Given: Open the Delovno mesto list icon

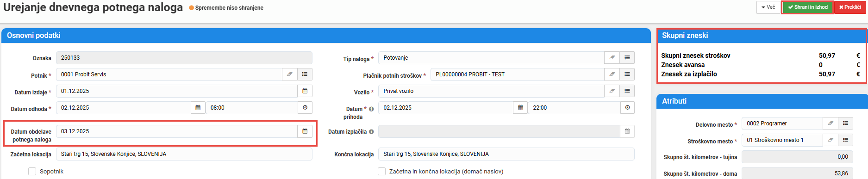Looking at the screenshot, I should tap(845, 123).
